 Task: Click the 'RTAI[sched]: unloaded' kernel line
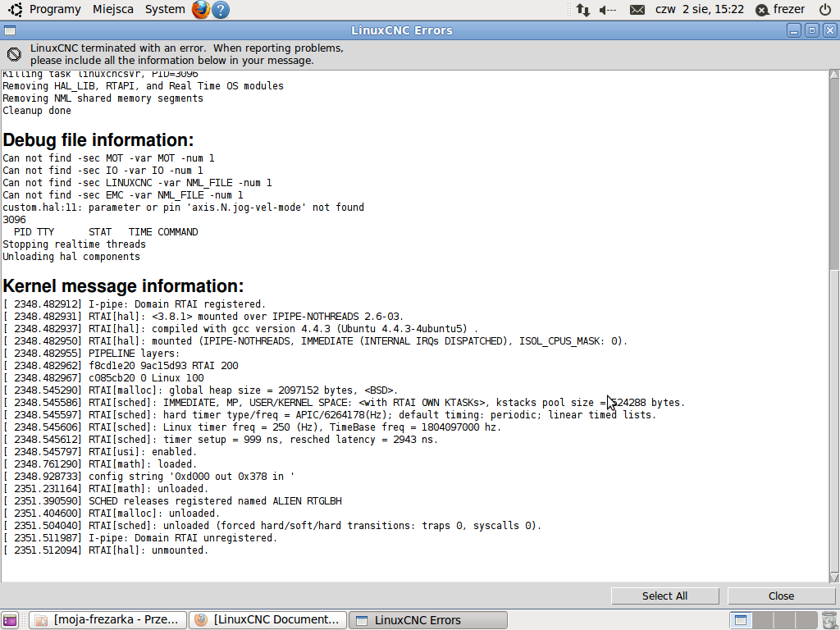(272, 526)
